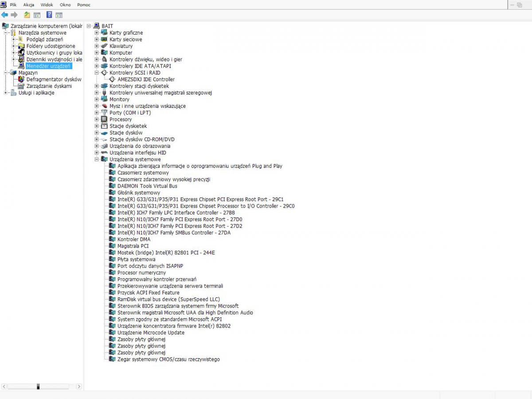The image size is (532, 399).
Task: Click the Podgląd zdarzeń event viewer icon
Action: pos(21,39)
